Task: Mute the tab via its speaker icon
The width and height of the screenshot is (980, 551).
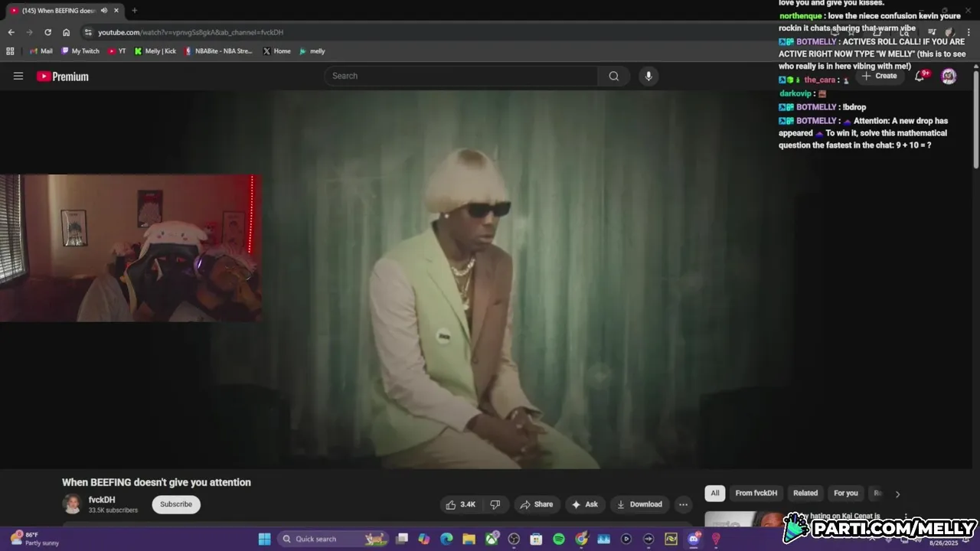Action: click(x=104, y=11)
